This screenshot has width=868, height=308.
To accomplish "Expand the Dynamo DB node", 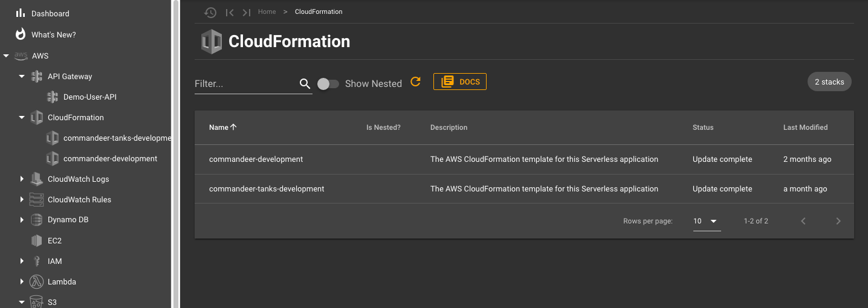I will [22, 220].
